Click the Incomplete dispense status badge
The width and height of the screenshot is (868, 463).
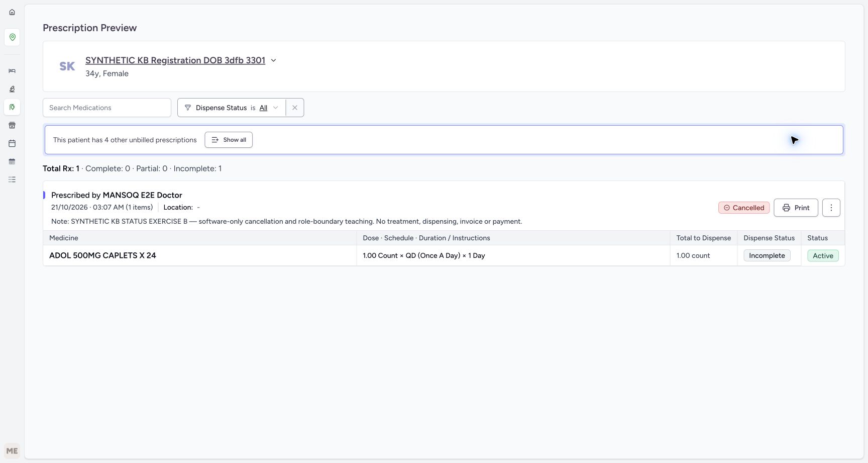[767, 255]
